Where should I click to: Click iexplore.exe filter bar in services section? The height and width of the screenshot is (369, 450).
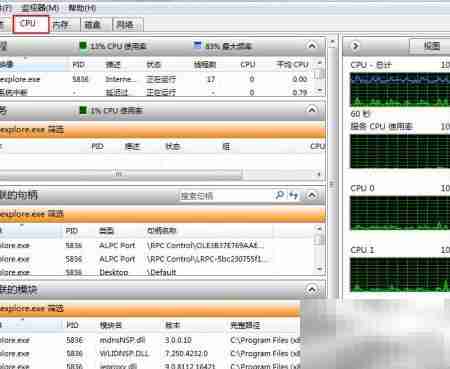click(x=162, y=130)
